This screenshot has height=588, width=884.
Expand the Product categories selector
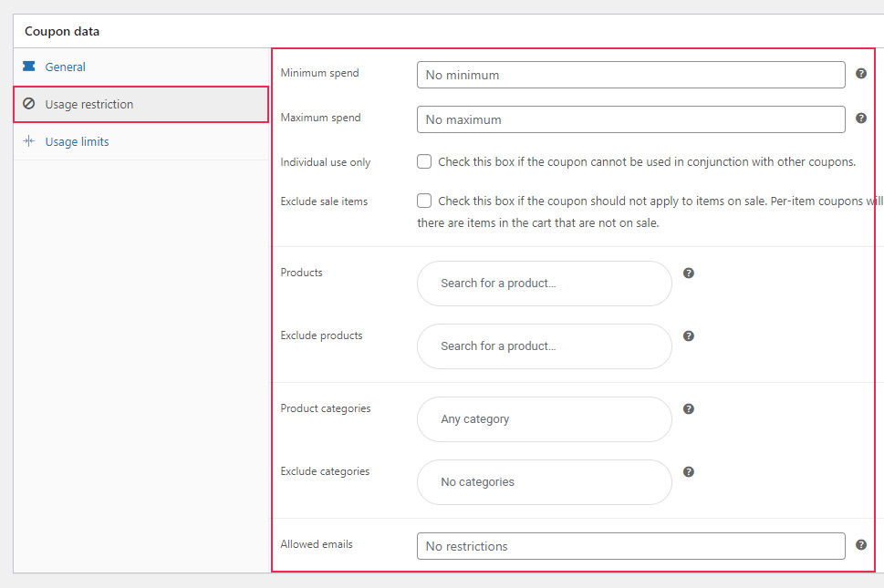coord(544,419)
